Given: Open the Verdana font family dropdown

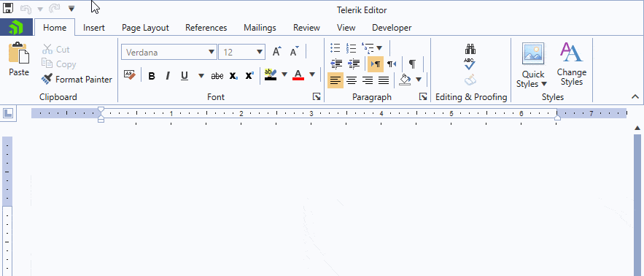Looking at the screenshot, I should tap(169, 53).
